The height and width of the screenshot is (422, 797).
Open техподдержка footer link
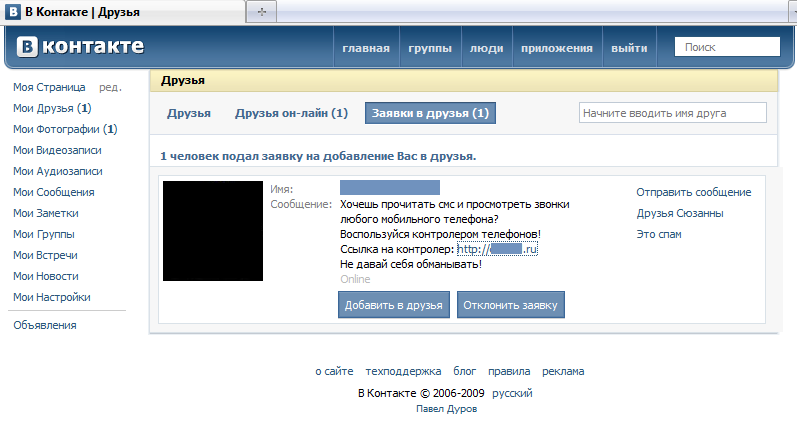(403, 371)
